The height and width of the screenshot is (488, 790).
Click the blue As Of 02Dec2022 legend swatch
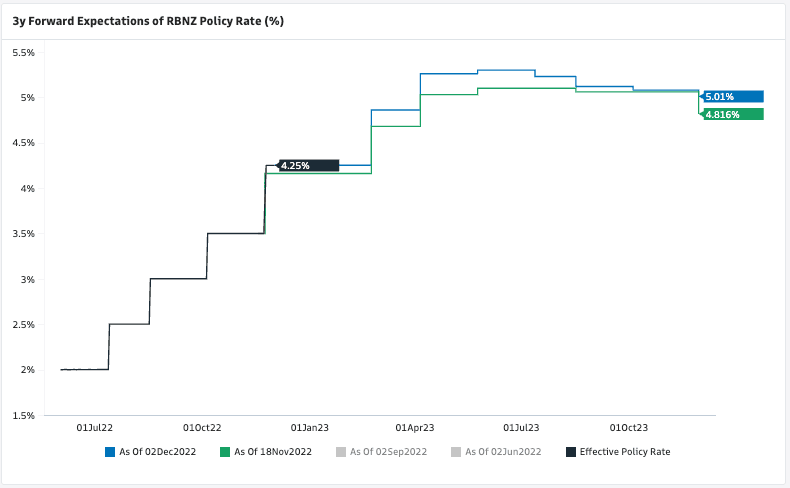point(110,452)
